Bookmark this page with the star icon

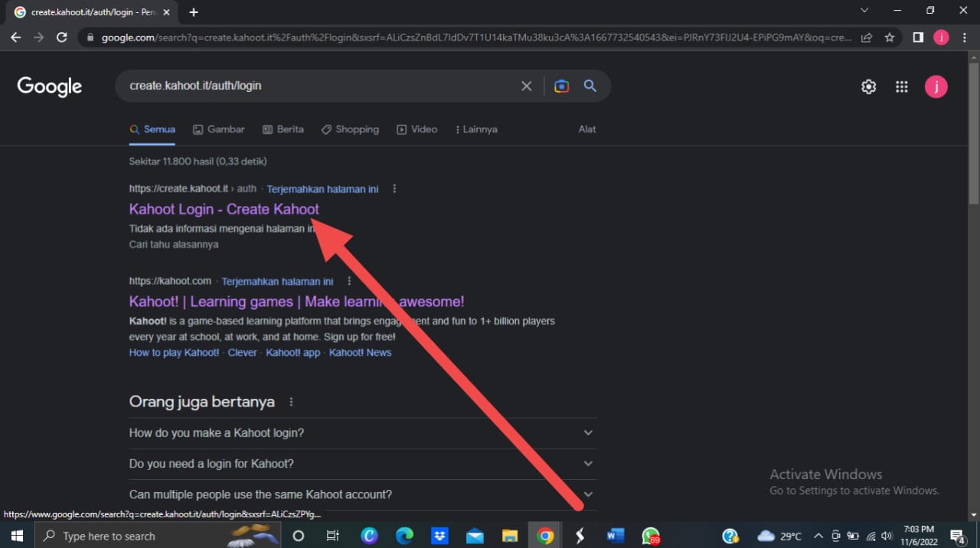(890, 37)
